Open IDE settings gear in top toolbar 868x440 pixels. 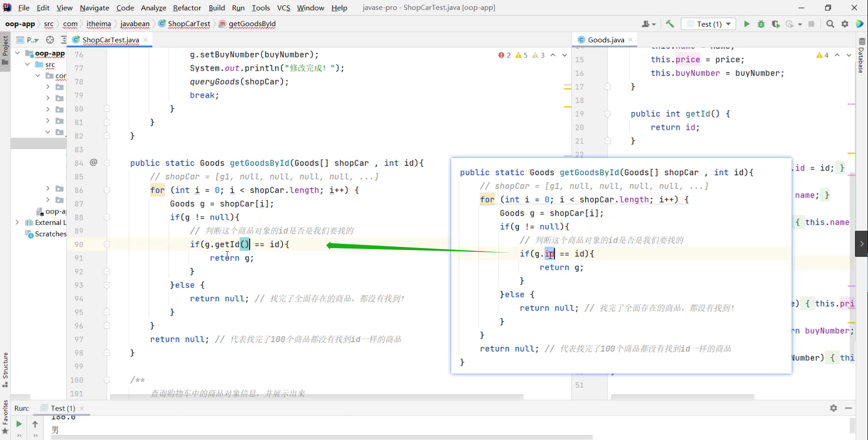(845, 24)
